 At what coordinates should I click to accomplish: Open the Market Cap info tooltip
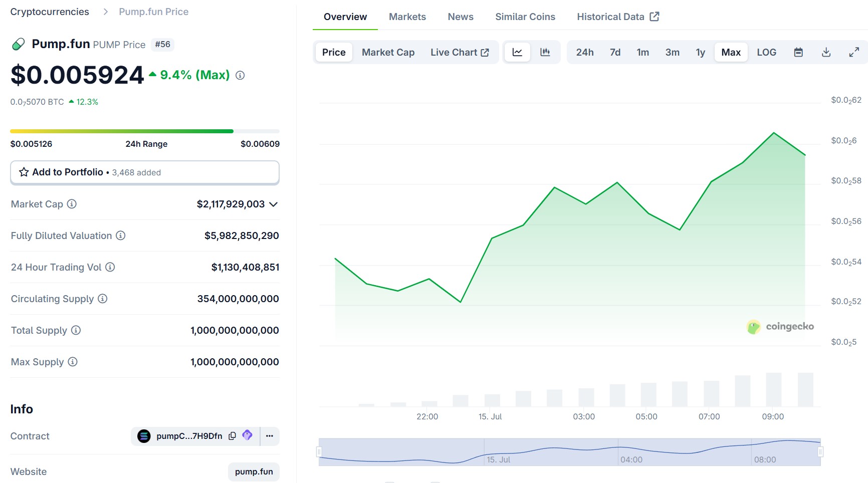tap(72, 204)
